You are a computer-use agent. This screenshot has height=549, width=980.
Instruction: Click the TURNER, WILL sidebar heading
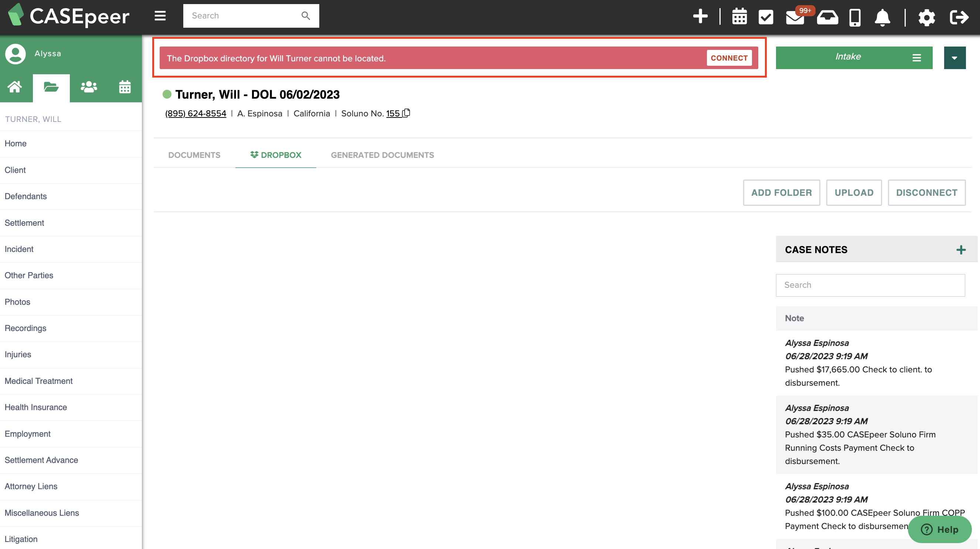click(33, 119)
